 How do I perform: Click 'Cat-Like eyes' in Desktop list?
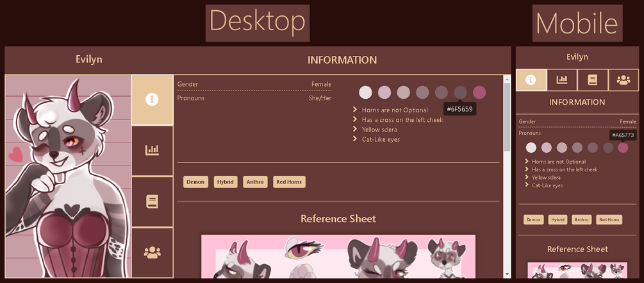(x=381, y=139)
